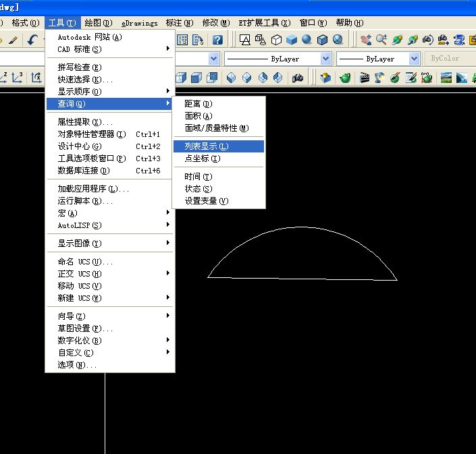The width and height of the screenshot is (476, 454).
Task: Expand the 显示顺序 submenu
Action: [x=109, y=91]
